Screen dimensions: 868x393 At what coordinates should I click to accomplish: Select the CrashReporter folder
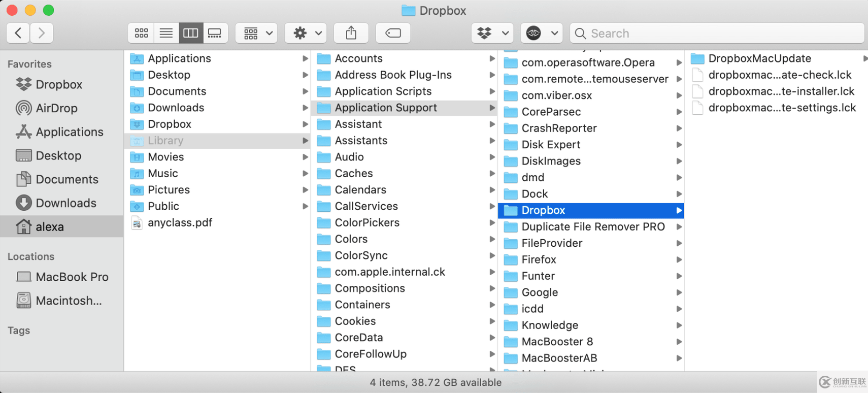point(591,128)
